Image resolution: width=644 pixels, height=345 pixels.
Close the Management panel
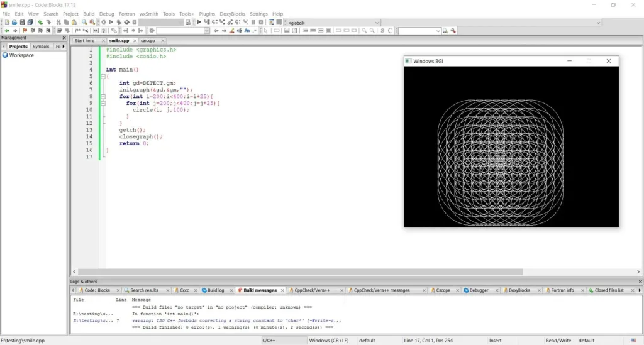coord(64,38)
